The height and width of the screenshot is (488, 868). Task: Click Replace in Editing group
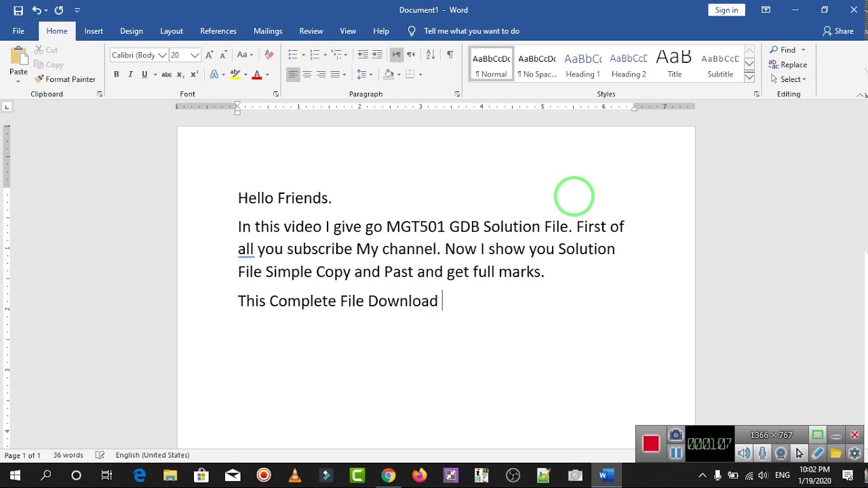coord(788,65)
